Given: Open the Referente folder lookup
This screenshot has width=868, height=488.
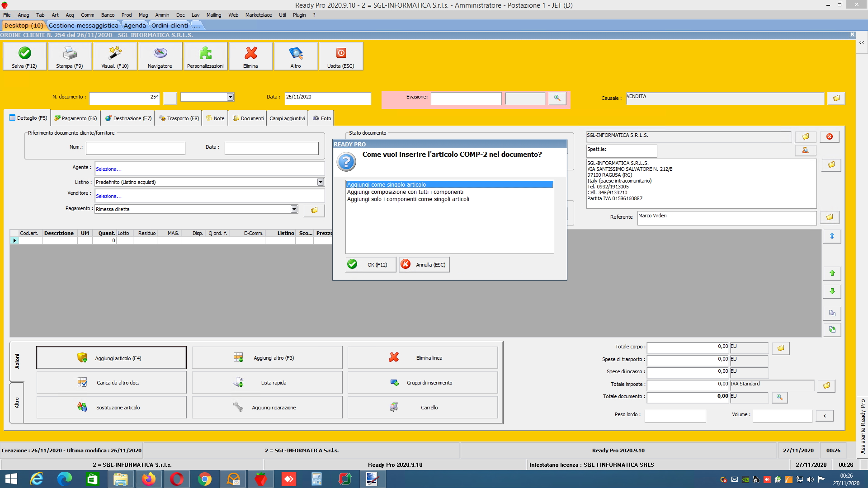Looking at the screenshot, I should click(830, 217).
